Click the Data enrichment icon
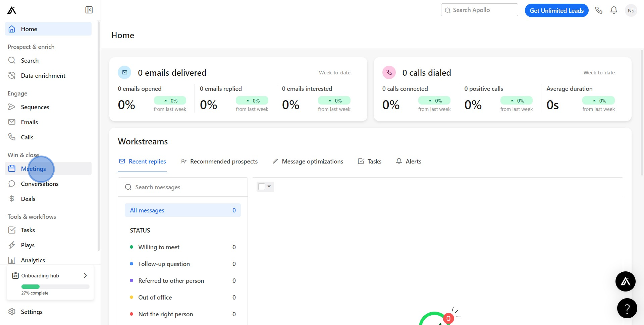This screenshot has height=325, width=644. [x=12, y=75]
